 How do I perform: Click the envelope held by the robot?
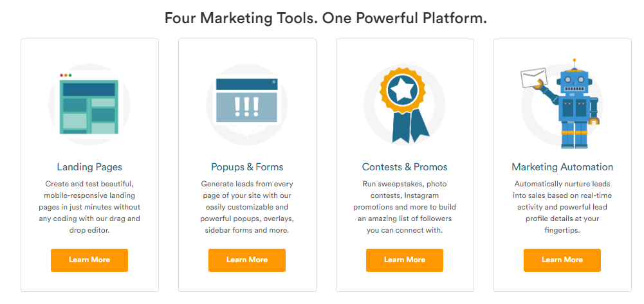tap(534, 78)
